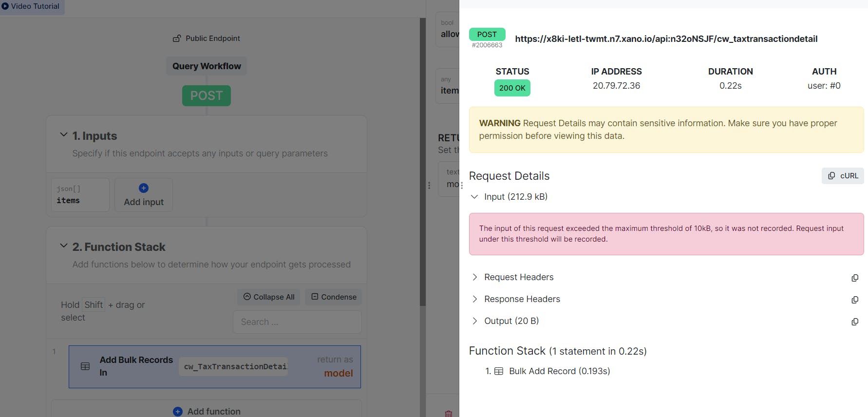The height and width of the screenshot is (417, 868).
Task: Copy the Output content
Action: coord(854,322)
